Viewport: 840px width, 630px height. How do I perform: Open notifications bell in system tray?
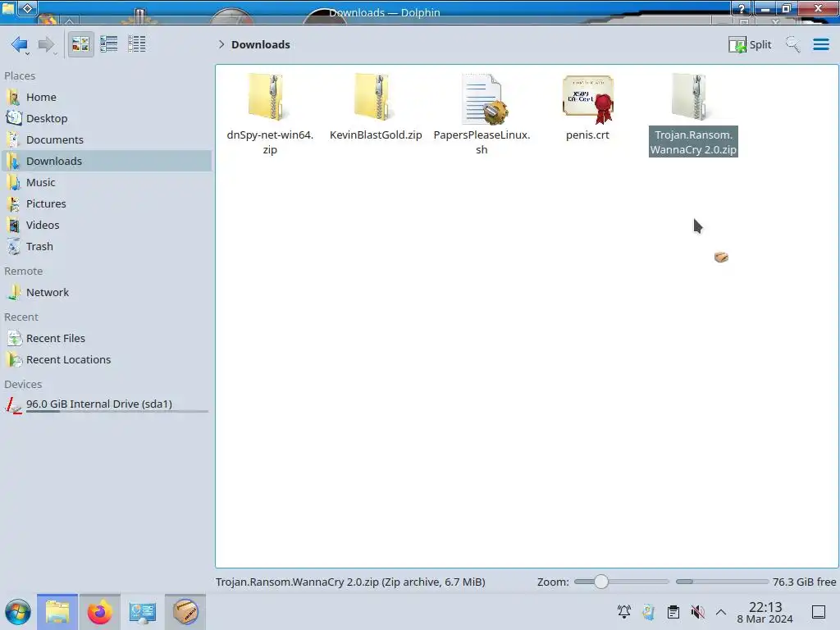624,612
